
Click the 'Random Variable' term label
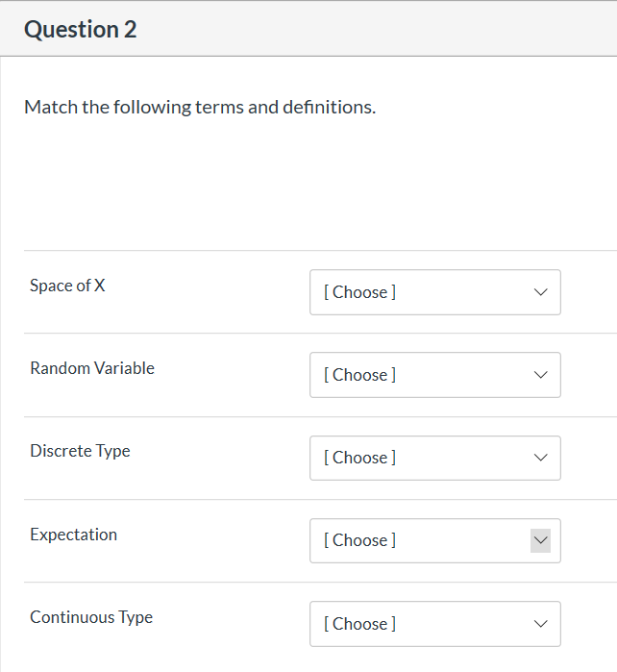tap(92, 368)
